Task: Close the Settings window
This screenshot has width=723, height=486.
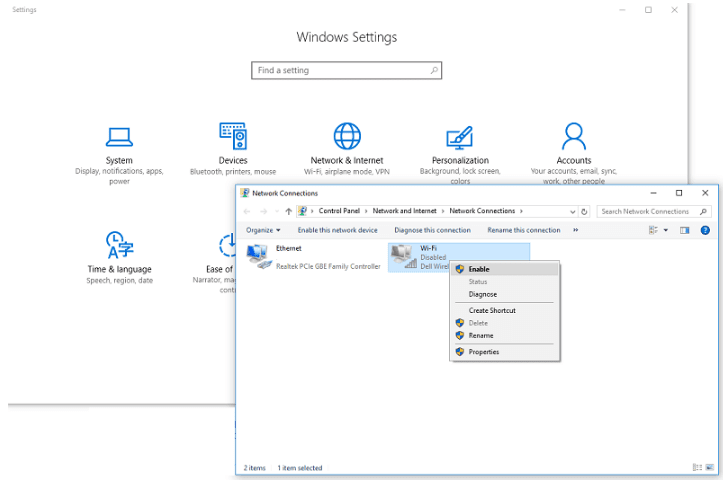Action: click(x=674, y=10)
